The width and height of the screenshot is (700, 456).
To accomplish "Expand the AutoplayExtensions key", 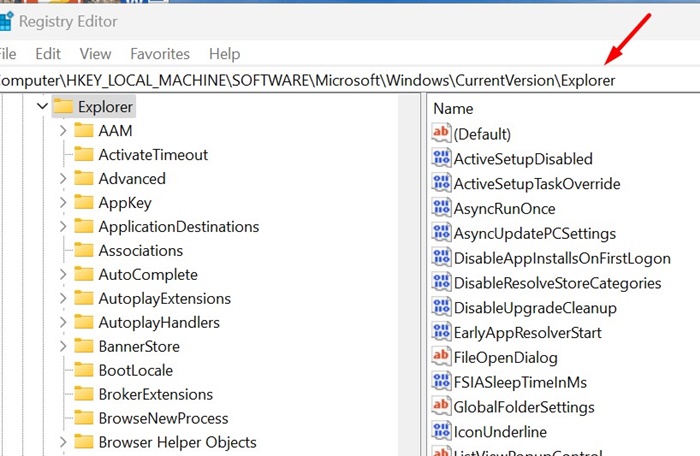I will pyautogui.click(x=63, y=298).
